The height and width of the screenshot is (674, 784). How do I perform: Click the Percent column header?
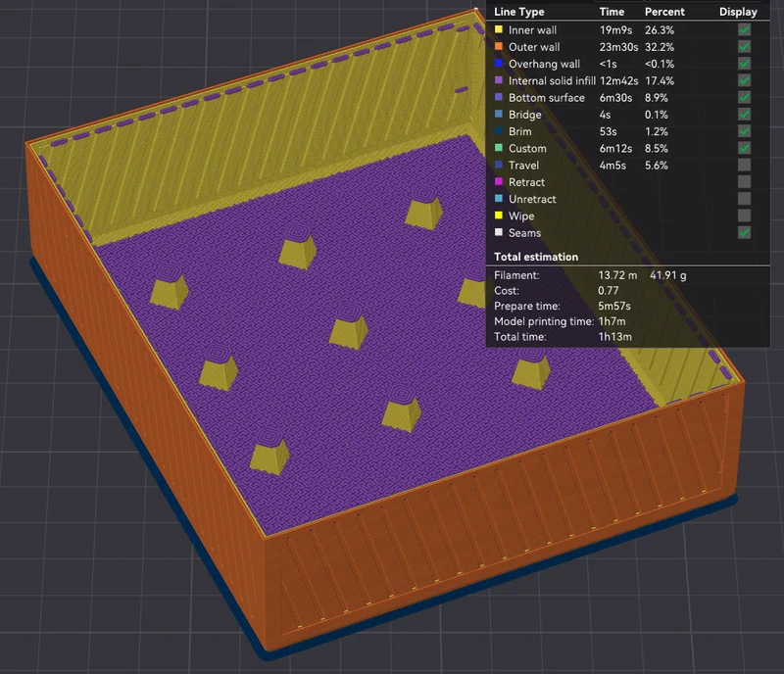(x=664, y=12)
